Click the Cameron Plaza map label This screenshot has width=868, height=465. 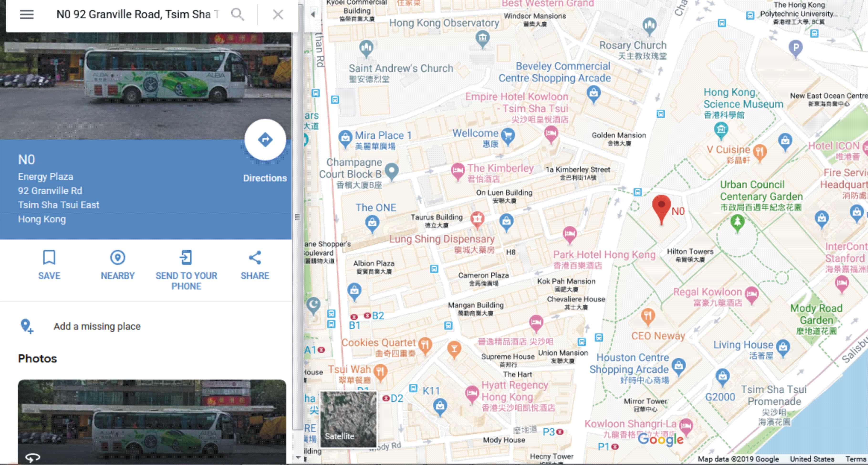coord(483,279)
